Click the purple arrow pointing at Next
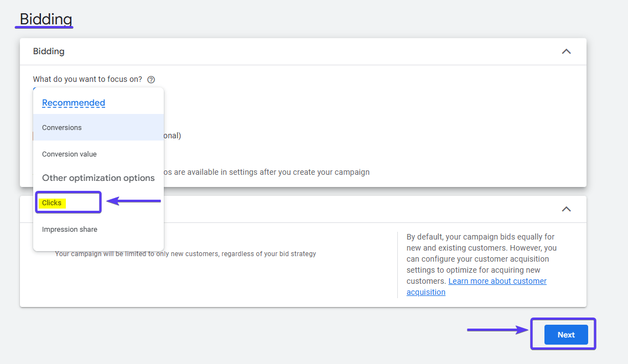The width and height of the screenshot is (628, 364). point(497,330)
